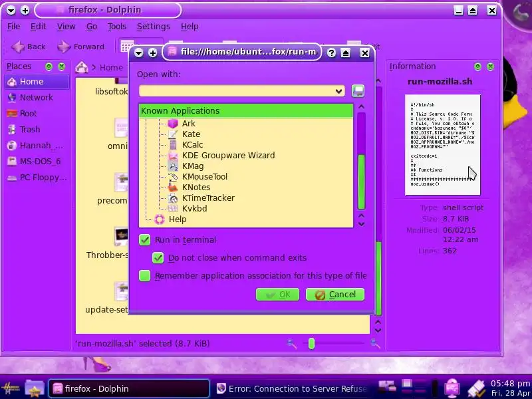Click the Kate editor icon
Screen dimensions: 532x399
click(173, 134)
